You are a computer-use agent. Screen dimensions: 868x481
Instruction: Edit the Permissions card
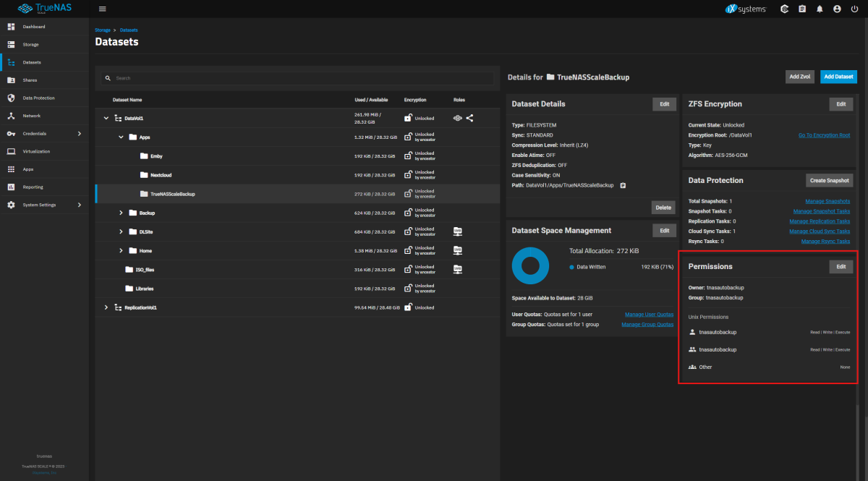(841, 267)
